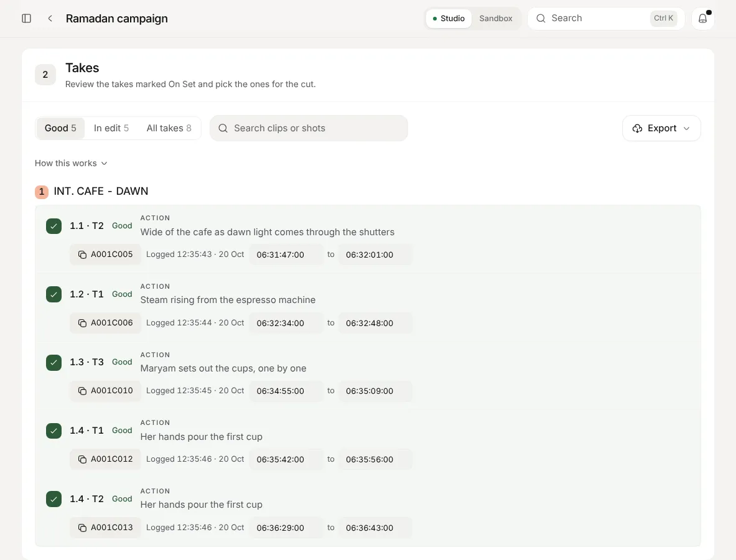Edit start timecode 06:34:55:00
The height and width of the screenshot is (560, 736).
coord(286,391)
